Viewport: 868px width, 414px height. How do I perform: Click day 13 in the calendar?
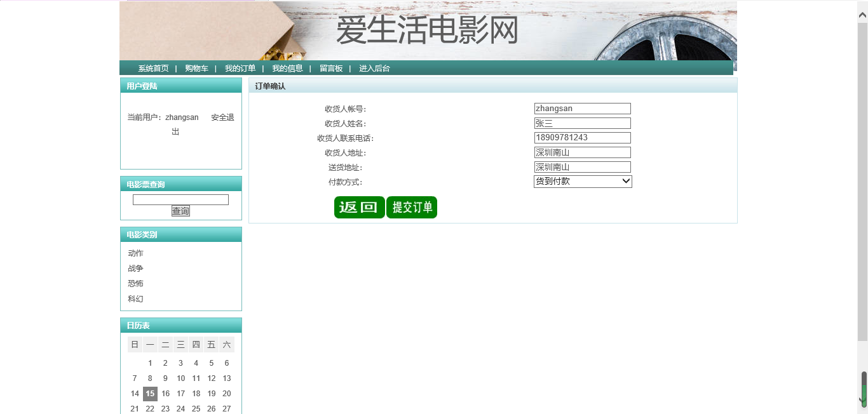pyautogui.click(x=227, y=378)
